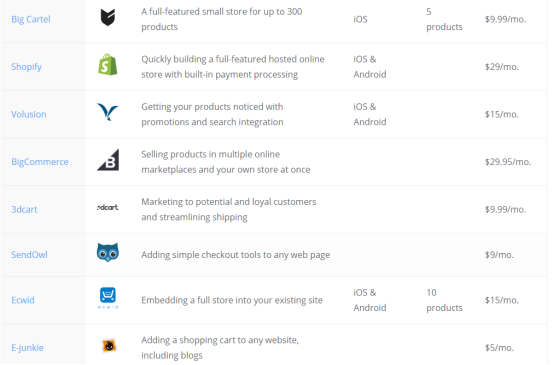Click the Shopify $29/mo. price cell
Image resolution: width=553 pixels, height=365 pixels.
point(502,67)
